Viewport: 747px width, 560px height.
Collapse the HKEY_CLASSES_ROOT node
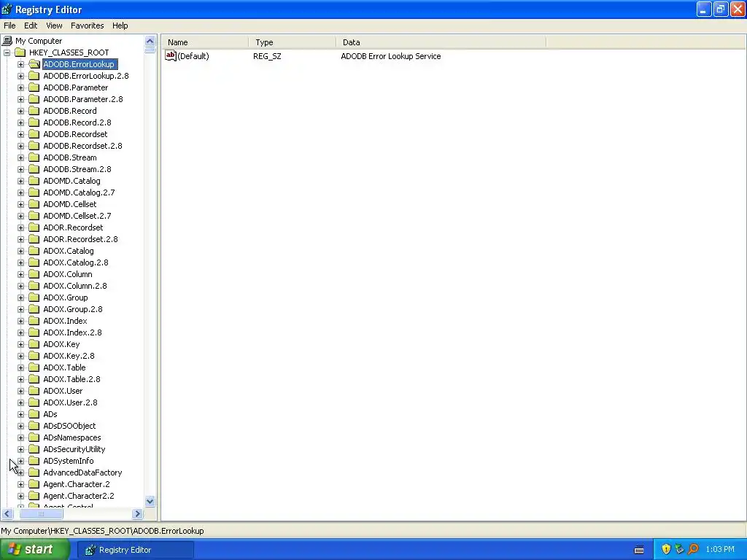coord(7,52)
